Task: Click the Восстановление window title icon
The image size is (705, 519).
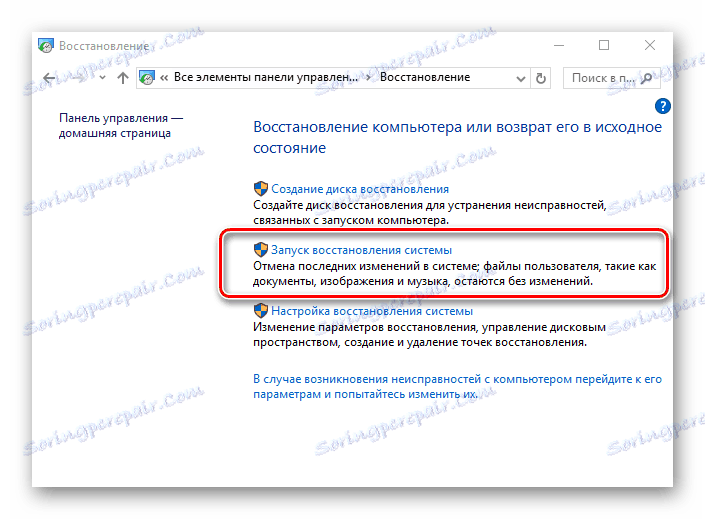Action: 45,45
